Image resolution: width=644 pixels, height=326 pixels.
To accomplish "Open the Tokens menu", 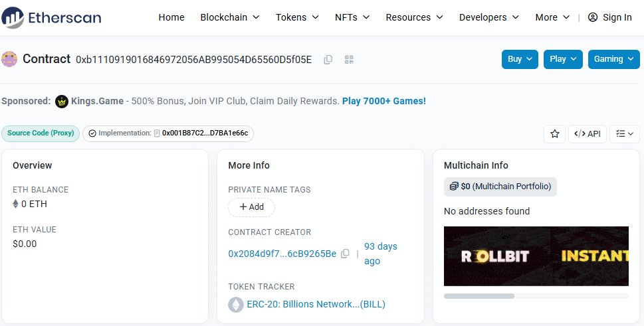I will click(297, 17).
